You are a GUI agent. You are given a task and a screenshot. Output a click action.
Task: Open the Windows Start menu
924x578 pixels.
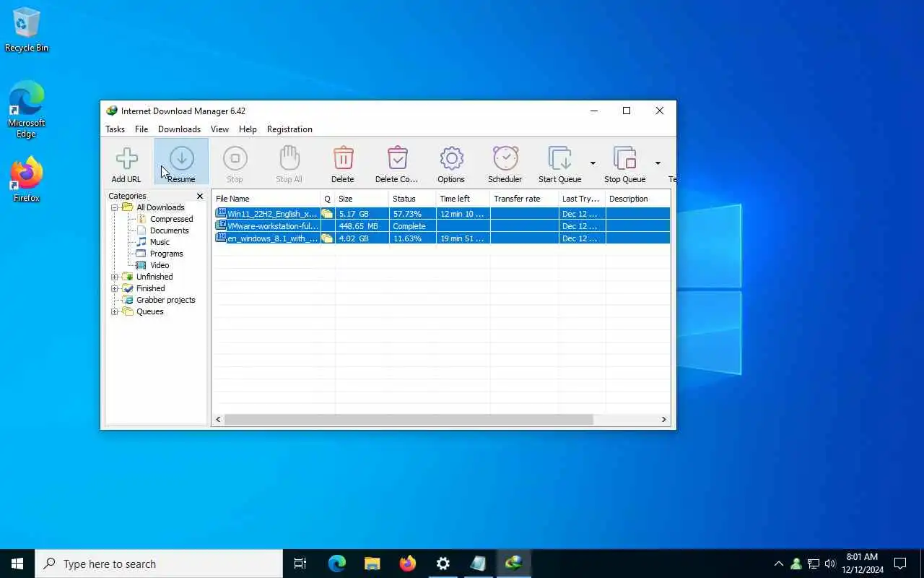(17, 564)
